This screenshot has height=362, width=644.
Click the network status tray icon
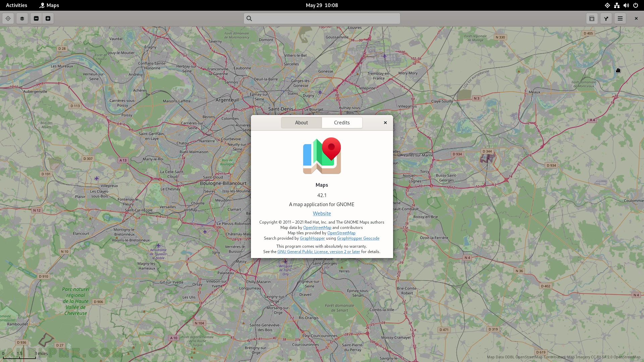pyautogui.click(x=617, y=5)
